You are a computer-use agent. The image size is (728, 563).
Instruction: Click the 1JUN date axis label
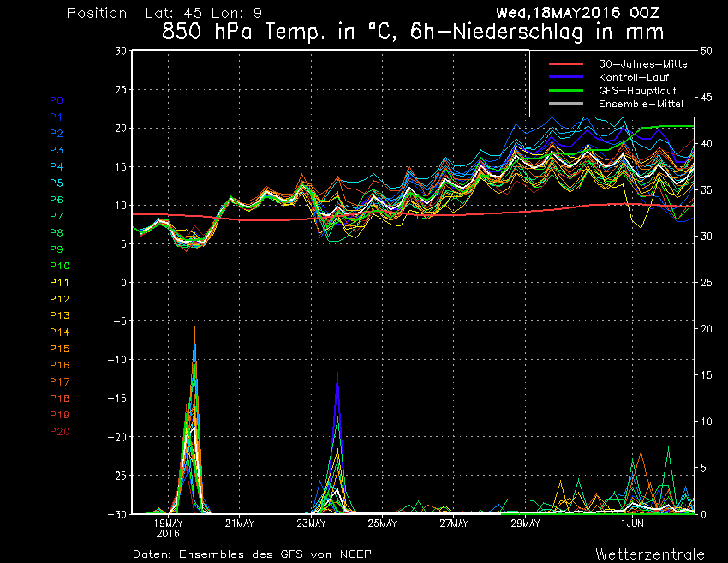tap(632, 524)
